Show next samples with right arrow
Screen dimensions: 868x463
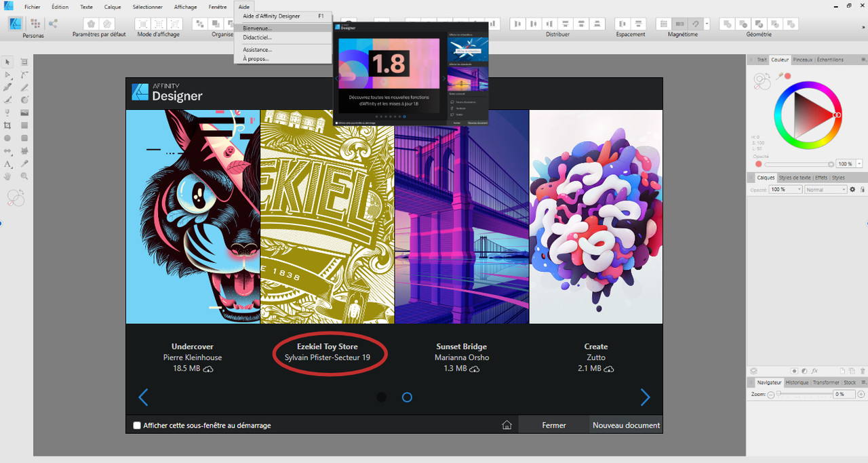pyautogui.click(x=645, y=397)
